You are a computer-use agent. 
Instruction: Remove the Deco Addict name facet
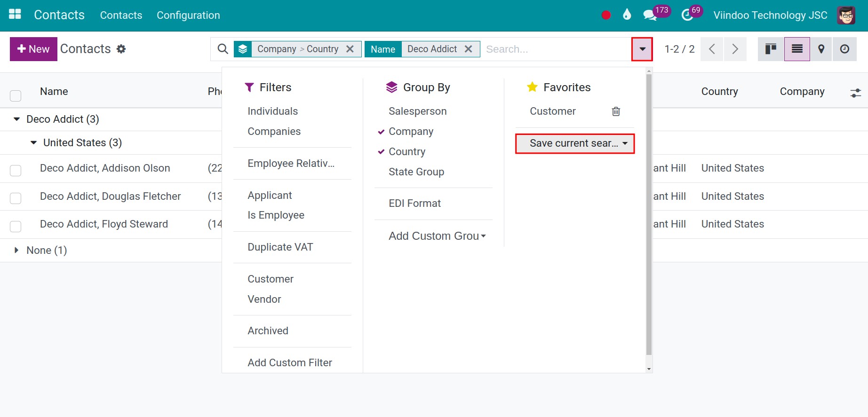point(468,49)
